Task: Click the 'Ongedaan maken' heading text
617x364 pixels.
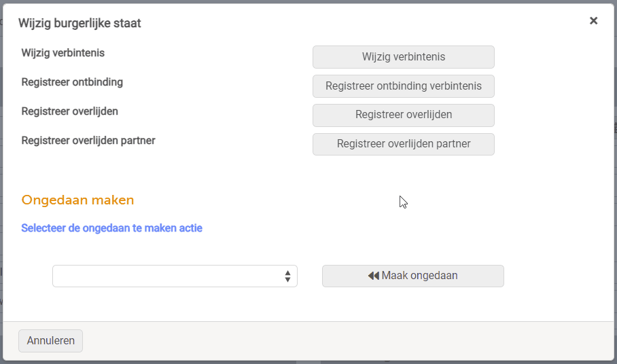Action: [77, 200]
